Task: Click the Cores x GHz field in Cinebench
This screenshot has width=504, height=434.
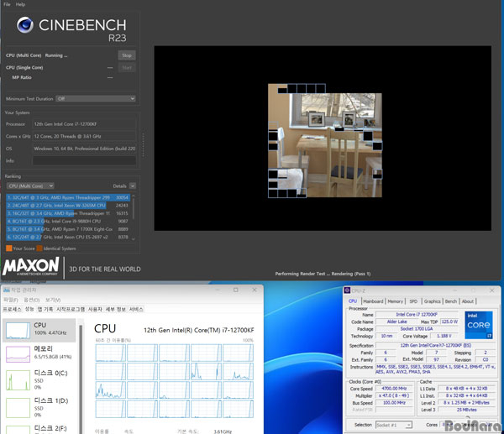Action: pyautogui.click(x=84, y=136)
